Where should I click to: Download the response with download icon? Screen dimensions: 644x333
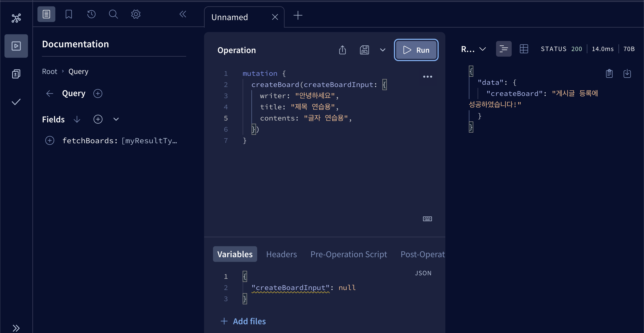click(x=627, y=73)
